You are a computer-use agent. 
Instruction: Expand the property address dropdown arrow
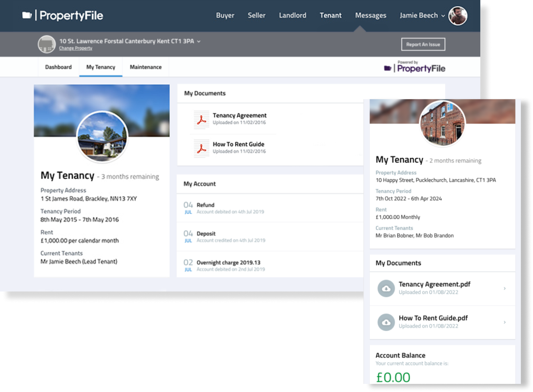pos(199,41)
